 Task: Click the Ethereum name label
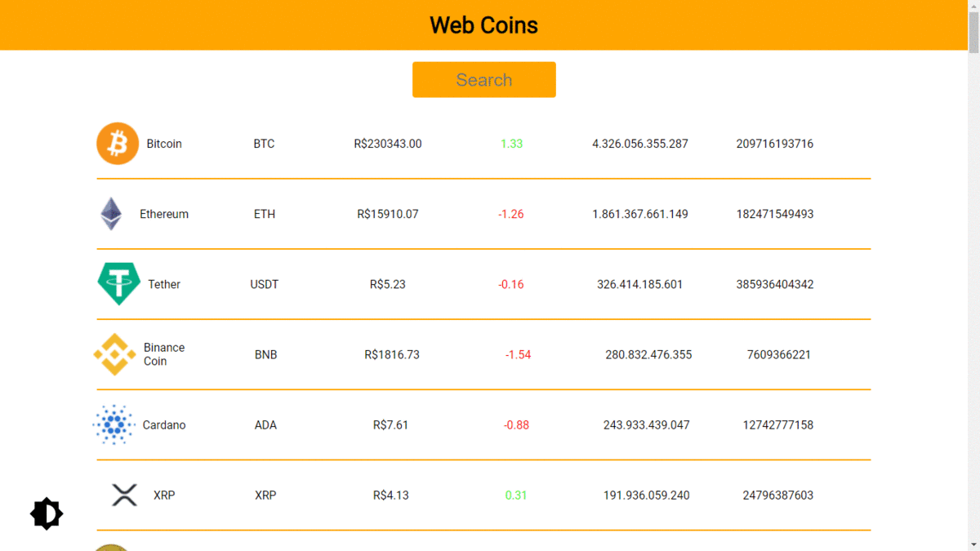(164, 214)
